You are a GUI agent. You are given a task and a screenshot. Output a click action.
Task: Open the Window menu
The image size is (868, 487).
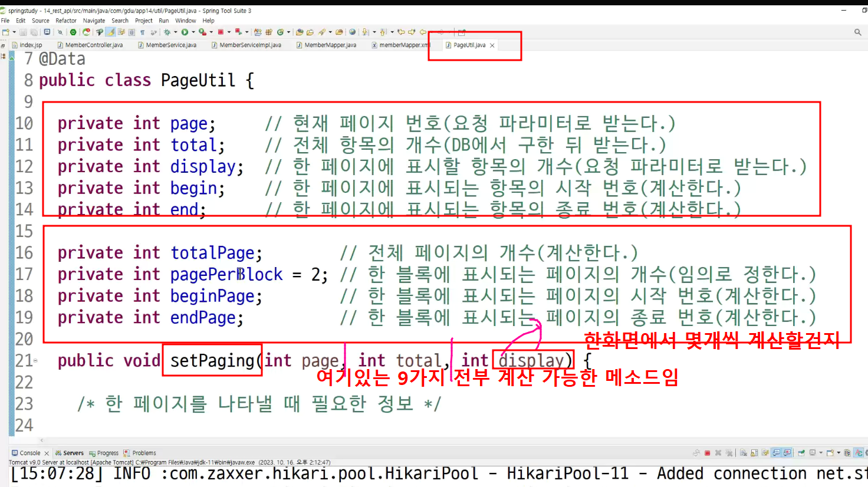(x=185, y=20)
